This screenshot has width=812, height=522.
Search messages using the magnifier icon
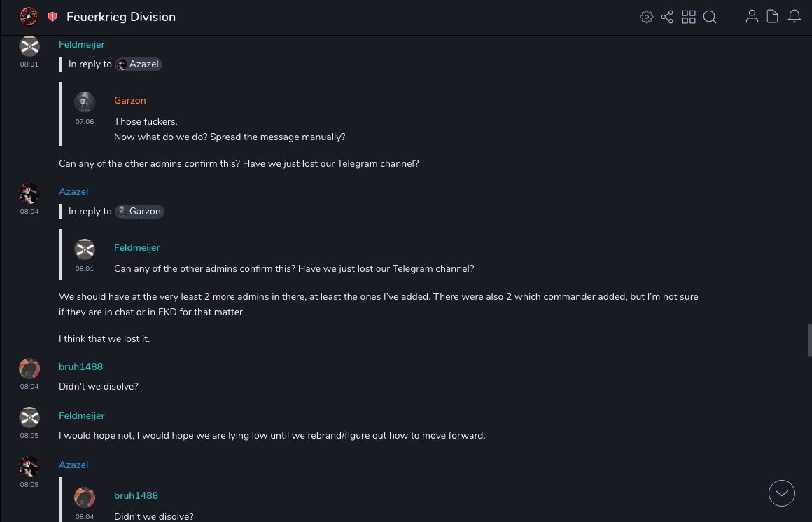tap(710, 17)
